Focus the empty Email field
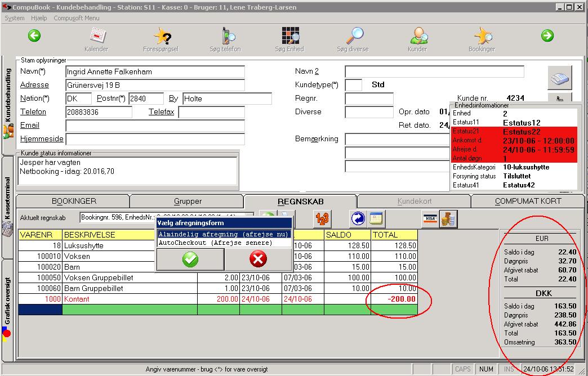This screenshot has width=588, height=376. point(155,126)
